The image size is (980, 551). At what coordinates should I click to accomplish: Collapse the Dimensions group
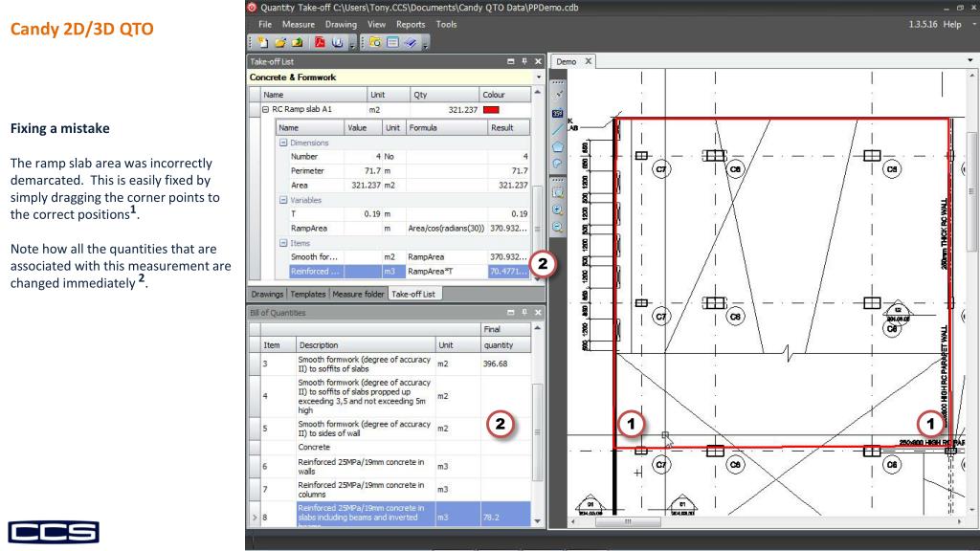(x=283, y=143)
